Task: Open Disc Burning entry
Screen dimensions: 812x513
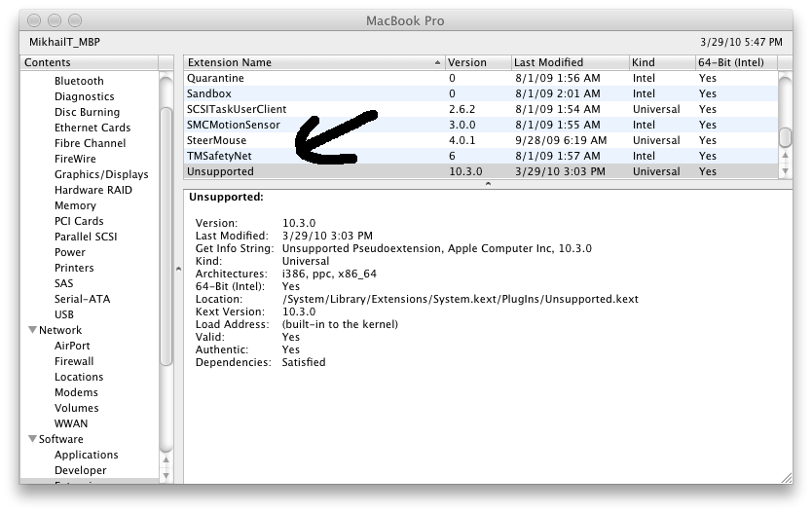Action: tap(87, 112)
